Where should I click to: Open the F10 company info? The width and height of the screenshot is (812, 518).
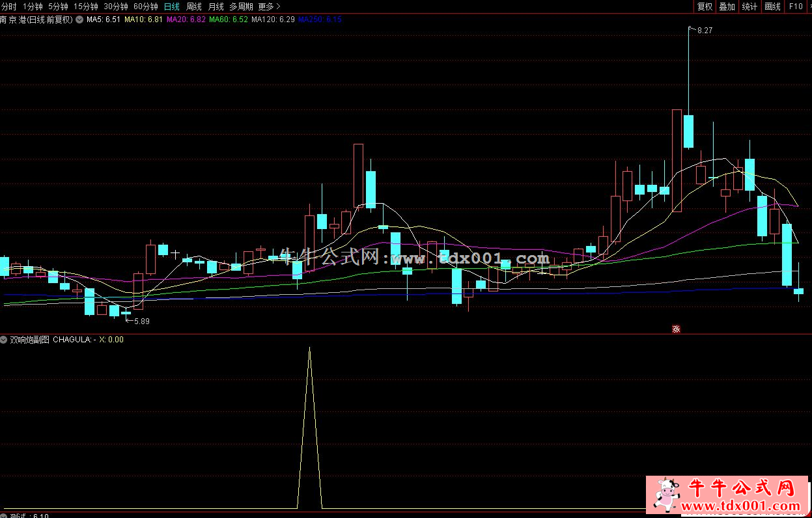tap(796, 7)
